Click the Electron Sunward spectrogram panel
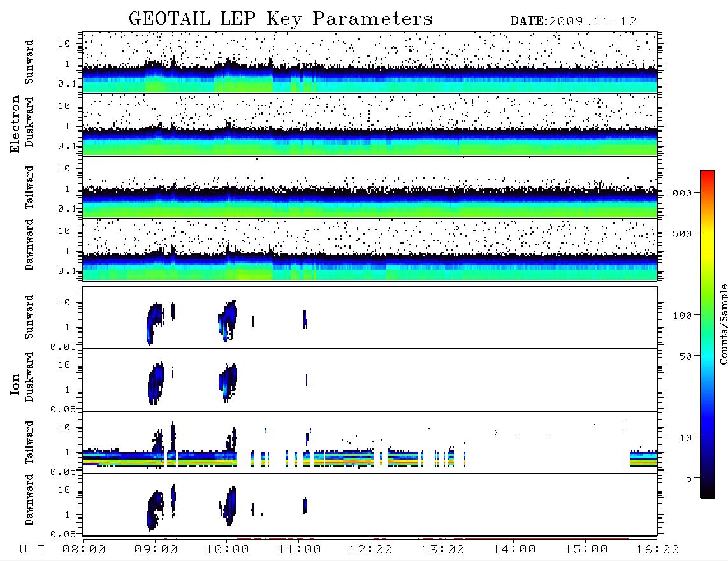 (370, 62)
